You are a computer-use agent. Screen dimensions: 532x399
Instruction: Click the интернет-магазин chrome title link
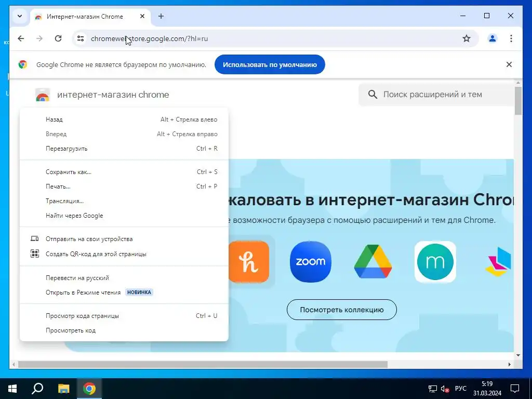point(113,95)
